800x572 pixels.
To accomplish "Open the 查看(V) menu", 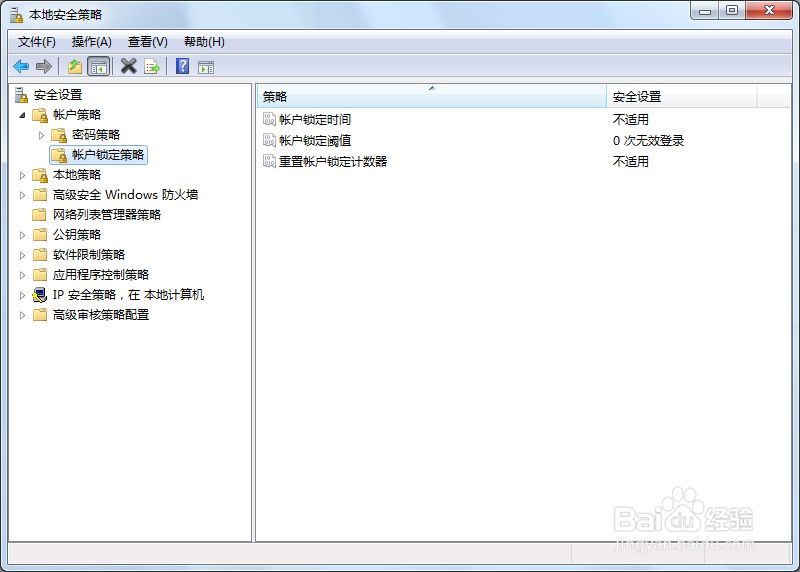I will click(147, 42).
